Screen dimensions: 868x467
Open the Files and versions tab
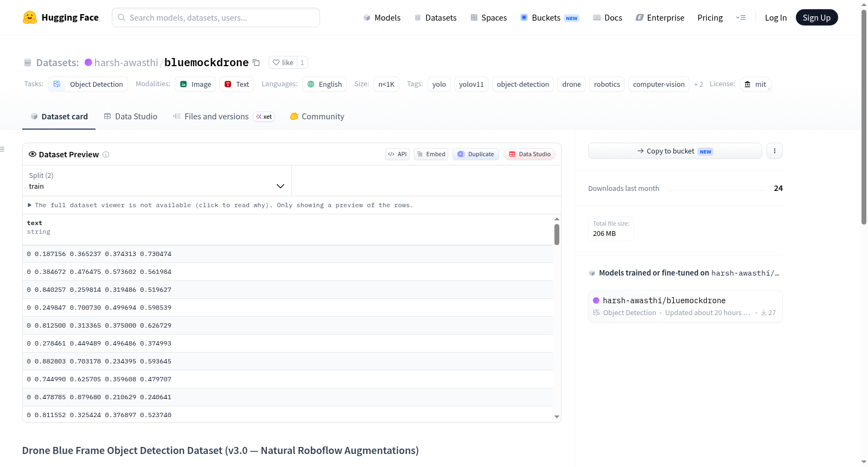point(224,117)
